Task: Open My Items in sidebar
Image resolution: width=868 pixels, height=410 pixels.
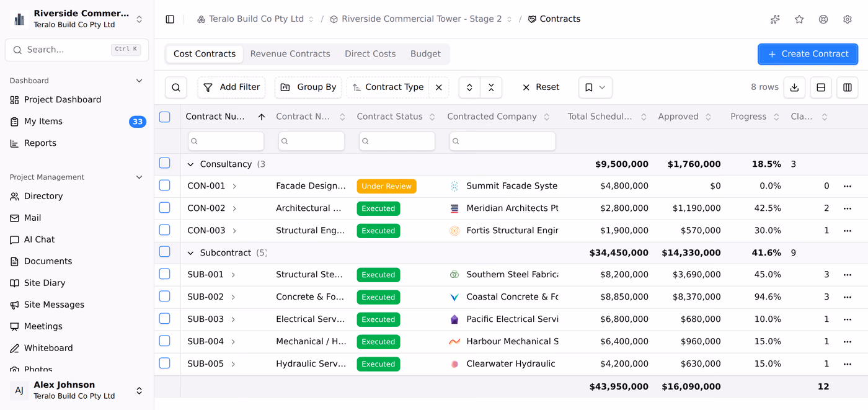Action: pos(77,122)
